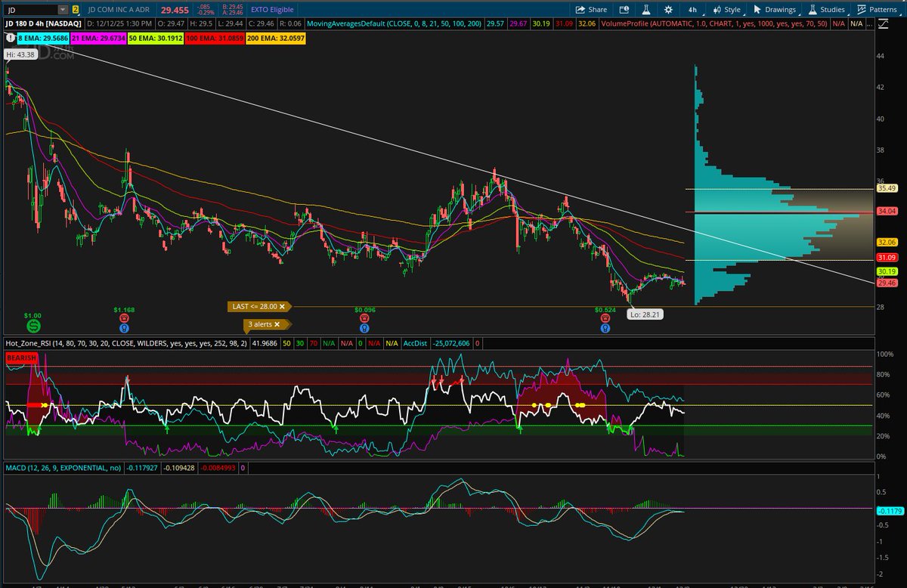Remove the LAST <= 28.00 alert

[282, 306]
